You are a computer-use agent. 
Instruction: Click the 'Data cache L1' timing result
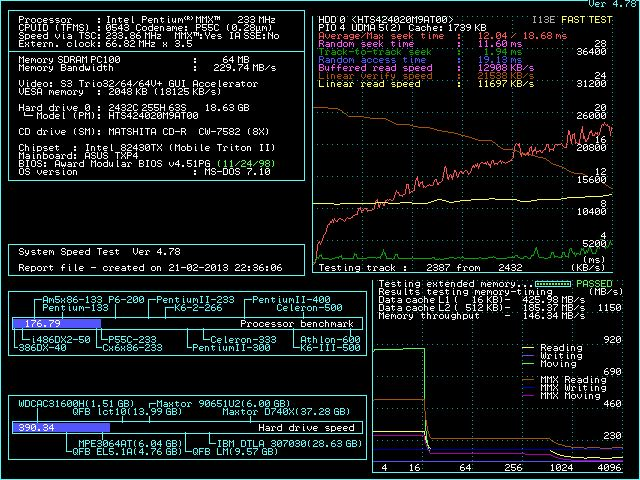tap(482, 300)
